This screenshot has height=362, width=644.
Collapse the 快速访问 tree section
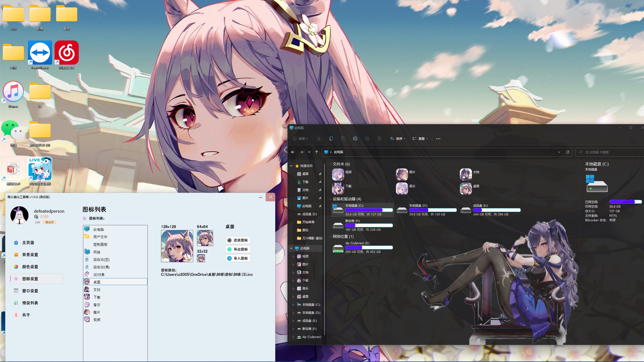tap(291, 166)
